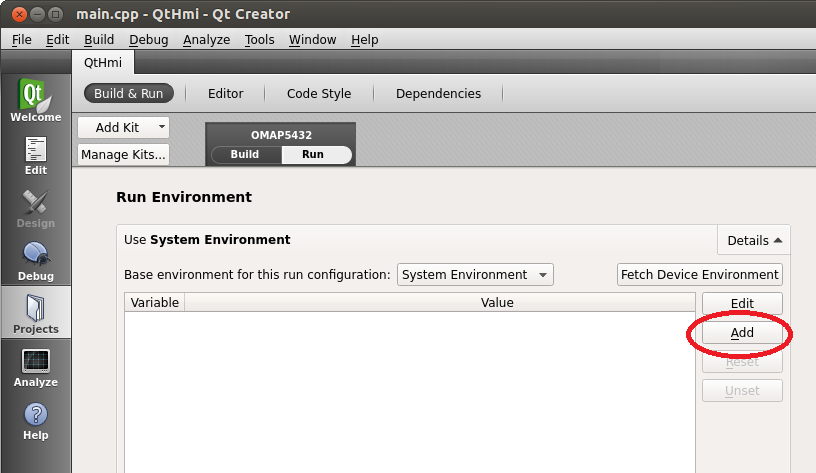
Task: Click the Manage Kits button
Action: 124,155
